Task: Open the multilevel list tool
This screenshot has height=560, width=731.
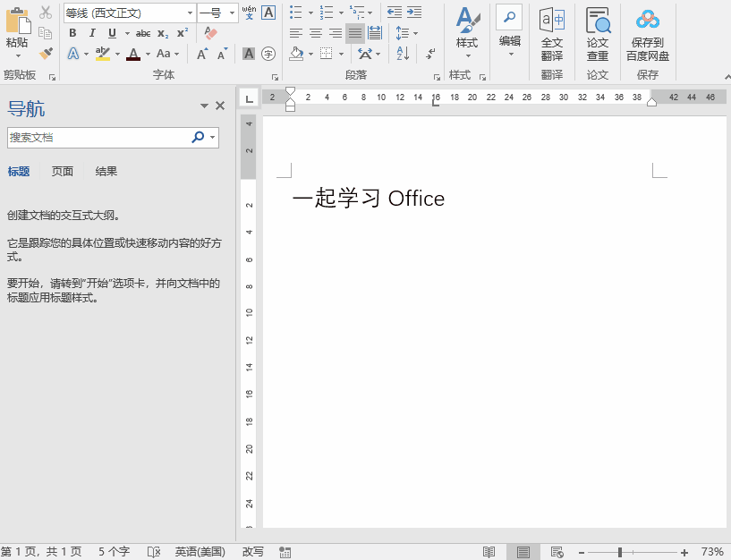Action: 357,13
